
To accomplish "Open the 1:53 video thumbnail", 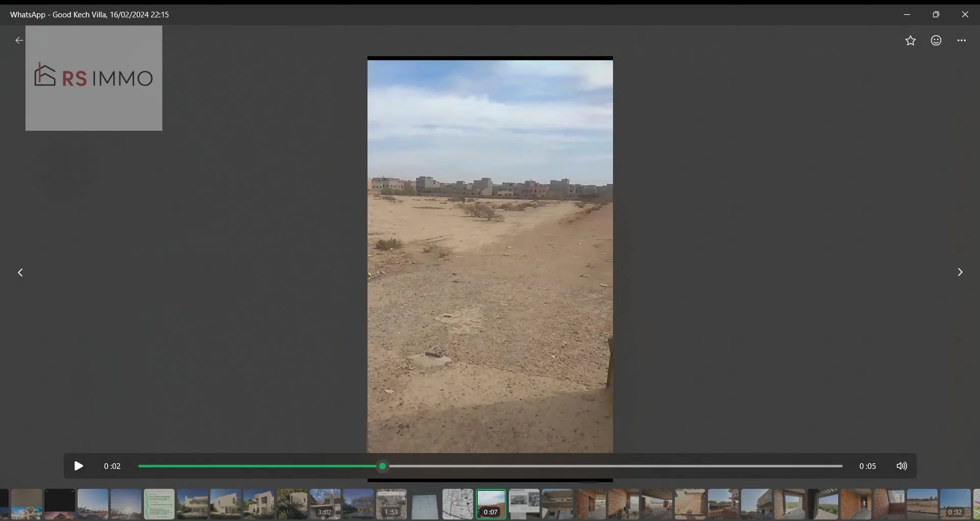I will pos(391,504).
